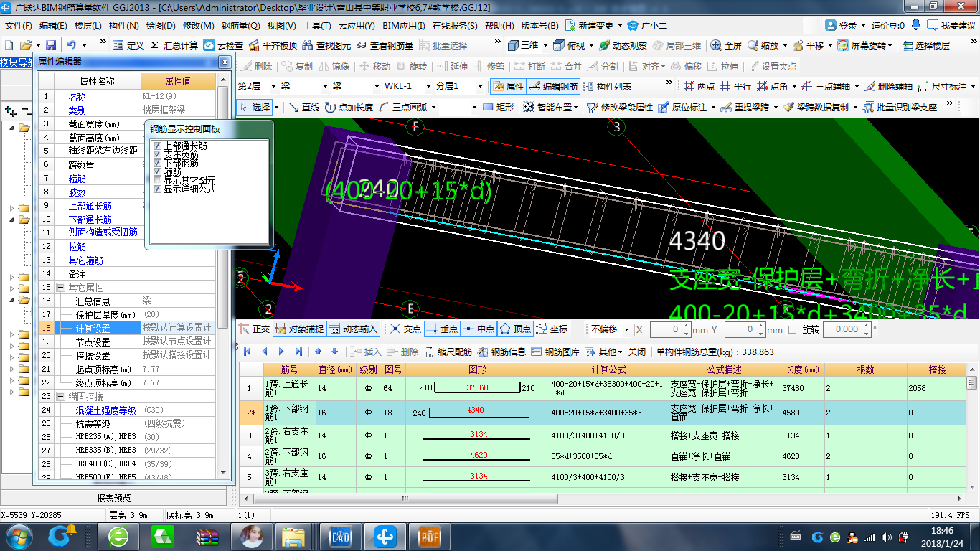Collapse 锚固搭接 group row 23
This screenshot has height=551, width=980.
point(60,396)
